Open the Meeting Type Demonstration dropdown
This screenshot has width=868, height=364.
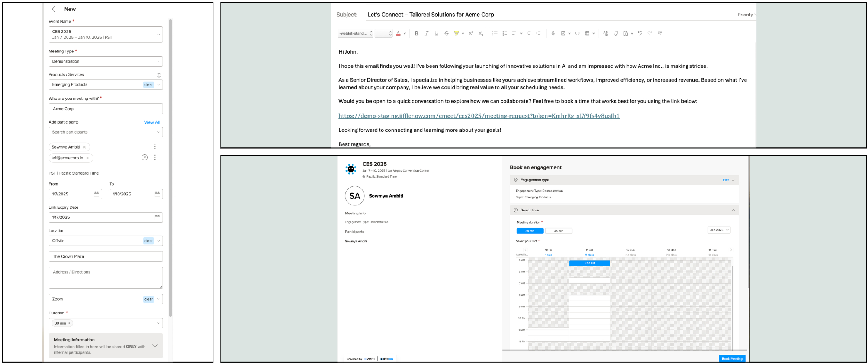(x=106, y=61)
